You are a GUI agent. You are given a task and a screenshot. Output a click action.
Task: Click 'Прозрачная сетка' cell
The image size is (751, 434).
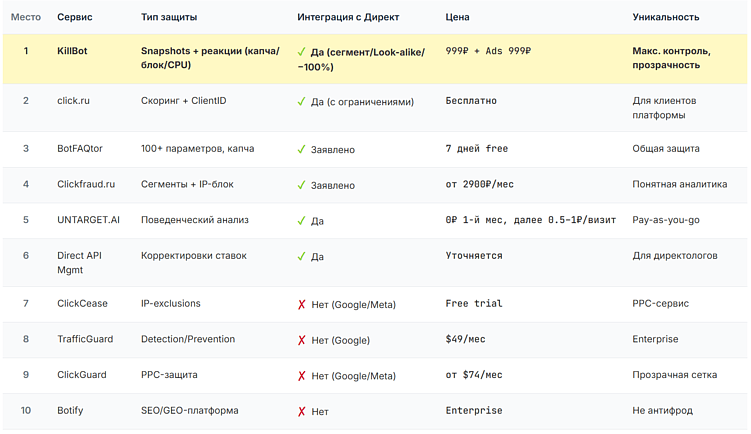(x=674, y=375)
